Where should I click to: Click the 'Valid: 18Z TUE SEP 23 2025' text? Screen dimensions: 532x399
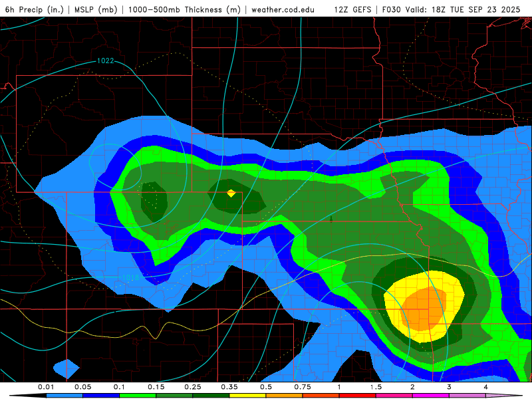(463, 10)
